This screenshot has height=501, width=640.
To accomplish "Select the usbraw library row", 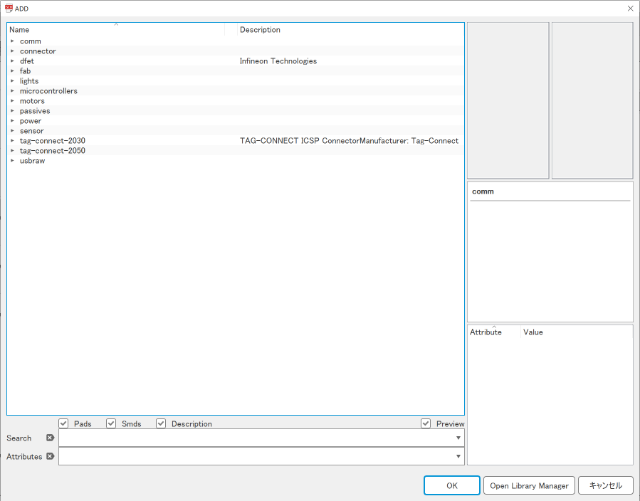I will (235, 160).
